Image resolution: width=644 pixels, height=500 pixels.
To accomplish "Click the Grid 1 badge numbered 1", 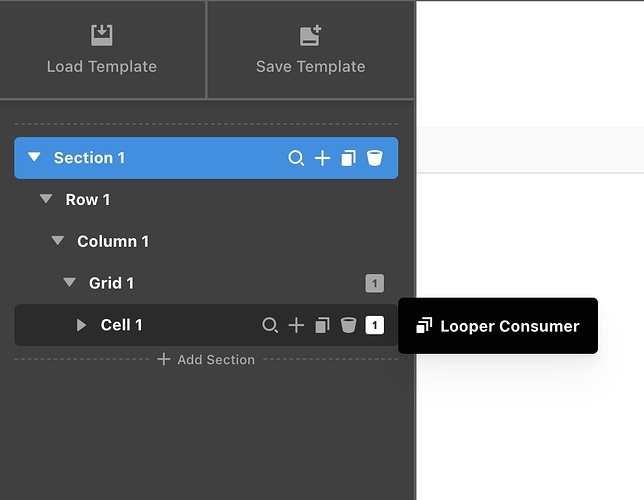I will click(x=374, y=284).
